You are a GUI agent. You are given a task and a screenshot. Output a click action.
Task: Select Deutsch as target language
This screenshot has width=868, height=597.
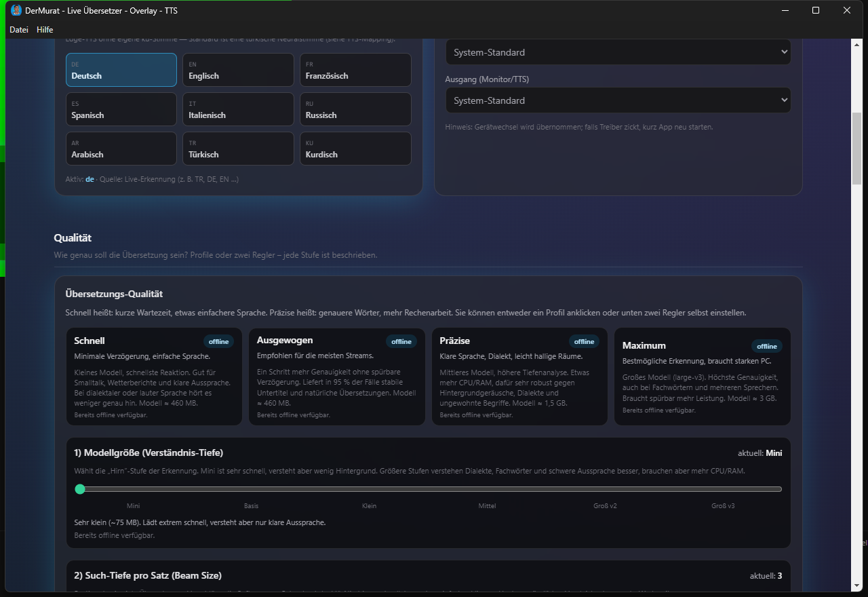pos(121,70)
